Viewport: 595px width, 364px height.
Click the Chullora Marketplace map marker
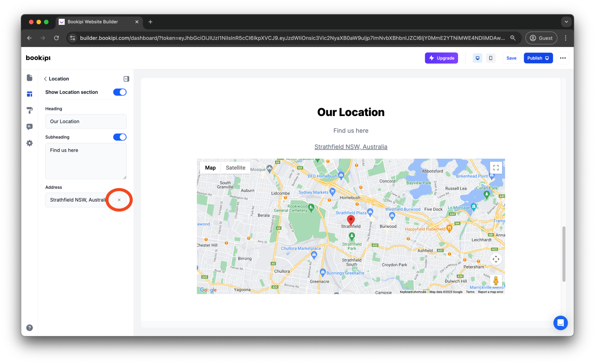pos(314,255)
